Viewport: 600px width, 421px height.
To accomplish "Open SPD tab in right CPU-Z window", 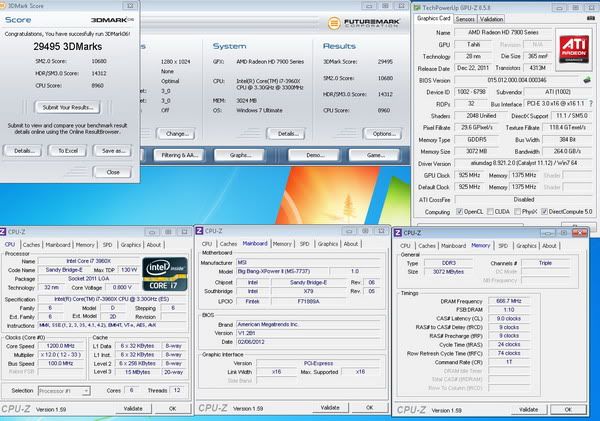I will [x=503, y=246].
